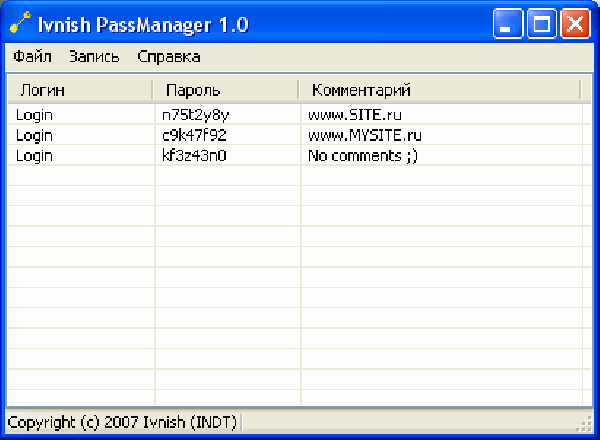Sort by the Комментарий column header
This screenshot has width=600, height=440.
coord(439,90)
